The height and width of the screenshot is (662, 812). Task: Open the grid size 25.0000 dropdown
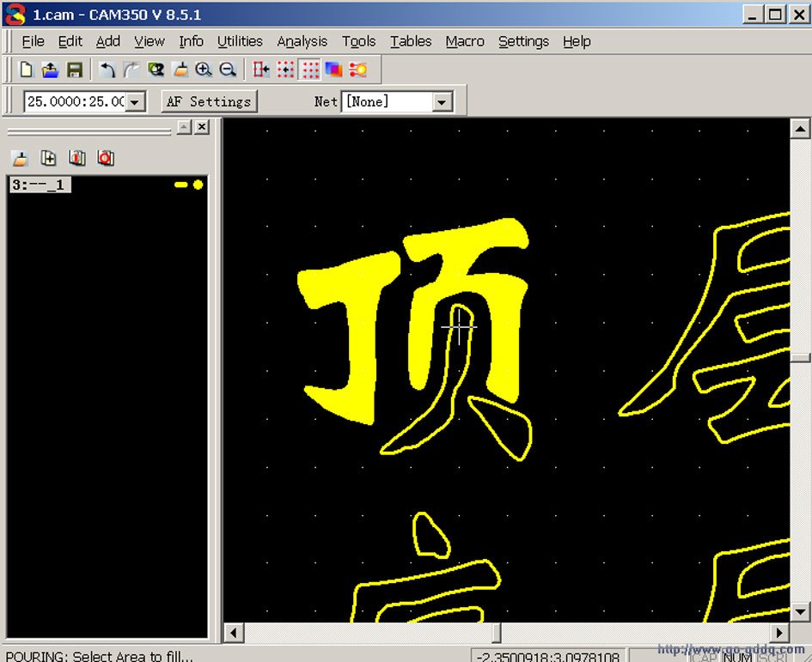[135, 101]
